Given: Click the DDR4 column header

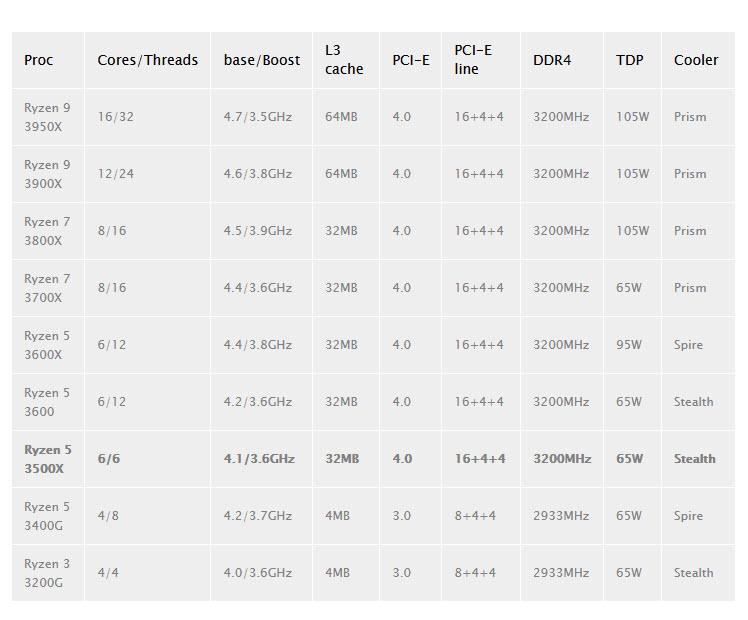Looking at the screenshot, I should [x=552, y=60].
